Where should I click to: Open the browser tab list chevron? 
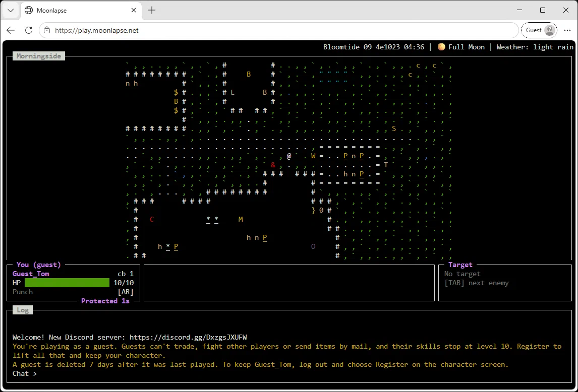click(x=10, y=10)
